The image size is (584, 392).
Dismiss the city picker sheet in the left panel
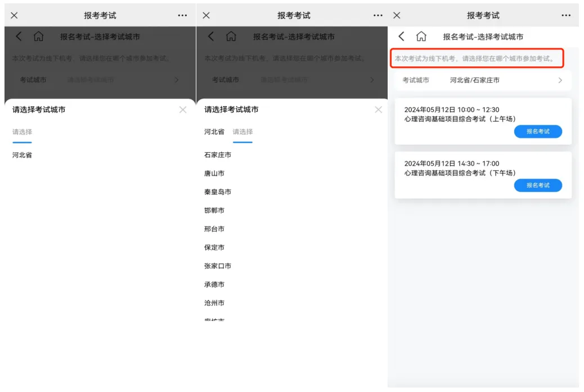coord(183,110)
